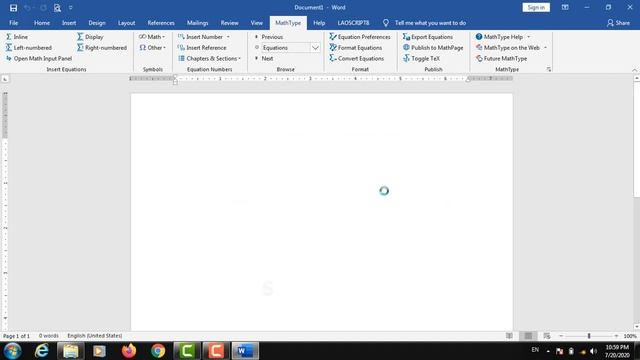Click Insert Number button

[x=200, y=37]
